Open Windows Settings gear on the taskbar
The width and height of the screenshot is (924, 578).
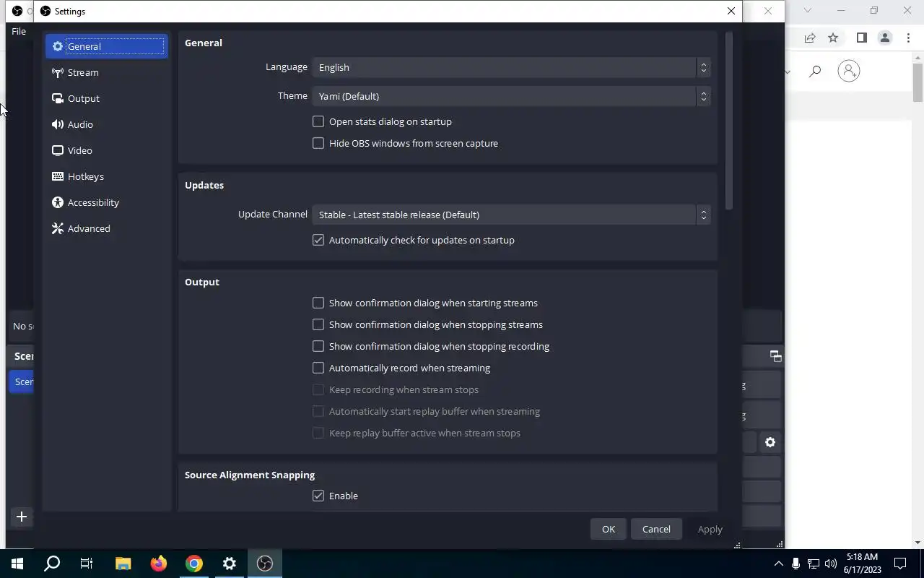coord(230,564)
